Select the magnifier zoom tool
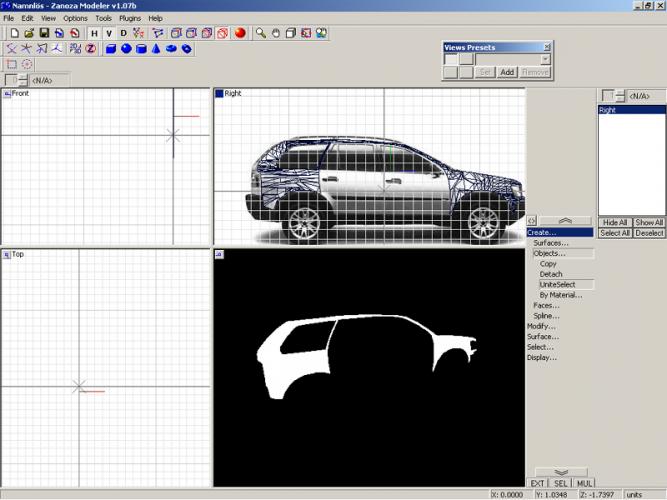 point(261,33)
